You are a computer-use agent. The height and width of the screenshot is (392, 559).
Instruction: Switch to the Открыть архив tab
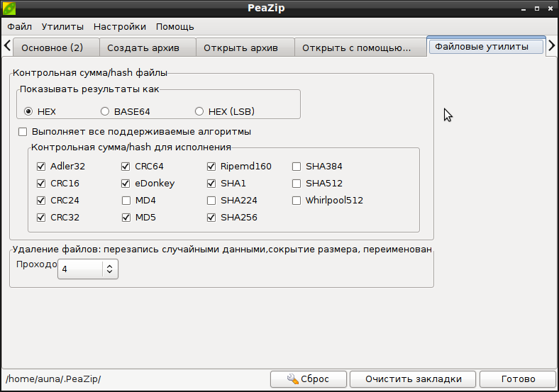245,47
